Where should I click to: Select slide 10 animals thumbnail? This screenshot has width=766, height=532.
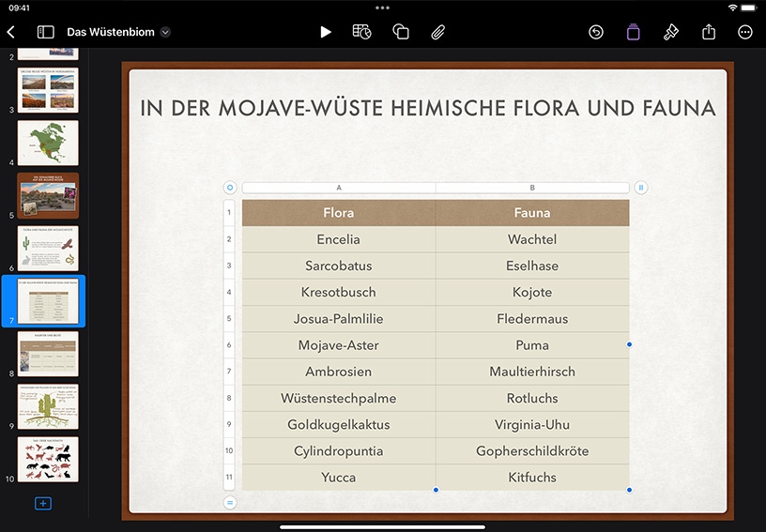48,459
